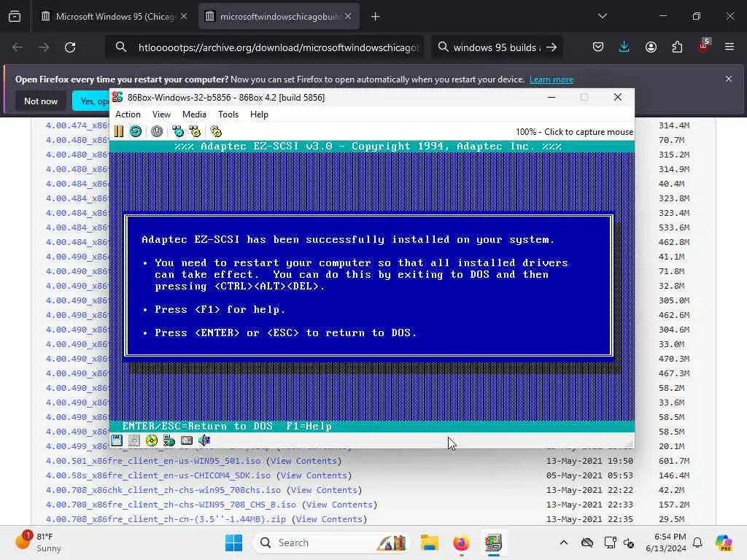Click 4.00.474_x86 file link in listing
Screen dimensions: 747x560
tap(77, 125)
